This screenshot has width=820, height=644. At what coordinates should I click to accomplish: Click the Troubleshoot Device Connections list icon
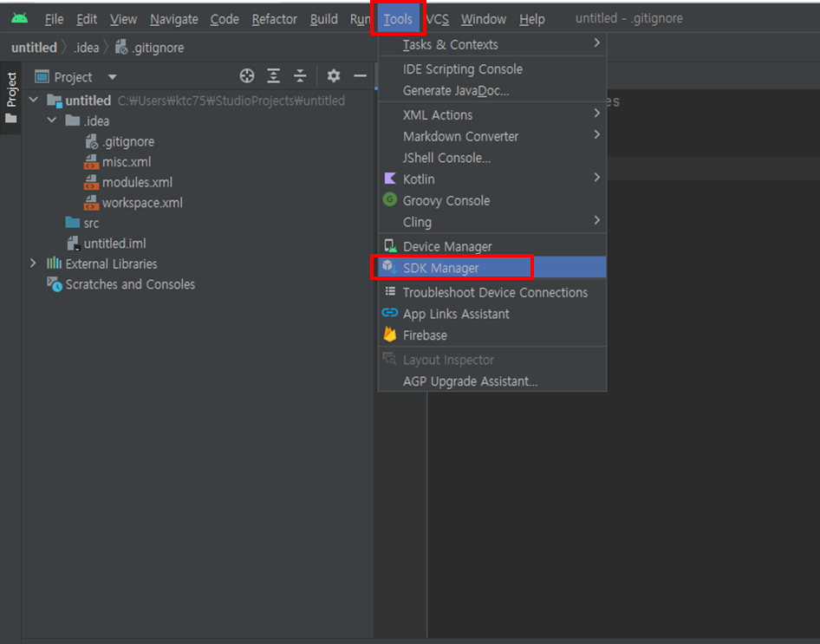[x=389, y=293]
